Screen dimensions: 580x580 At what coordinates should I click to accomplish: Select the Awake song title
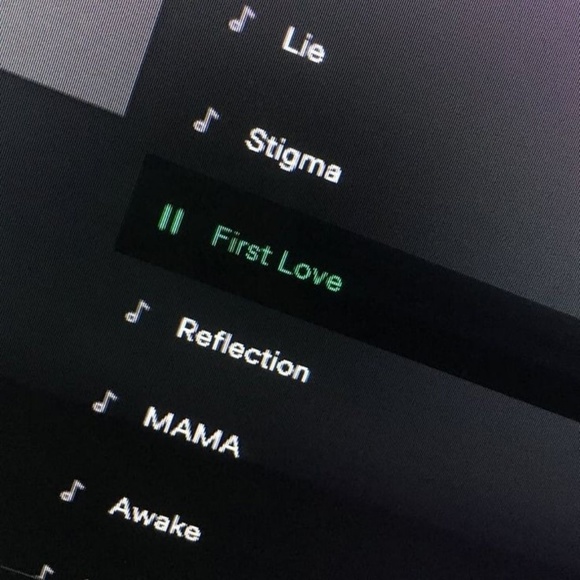[x=155, y=519]
